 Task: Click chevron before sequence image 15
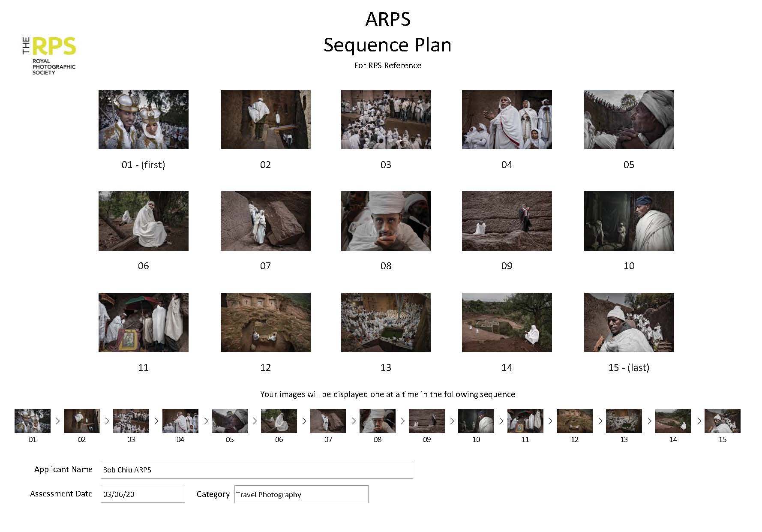pyautogui.click(x=699, y=421)
